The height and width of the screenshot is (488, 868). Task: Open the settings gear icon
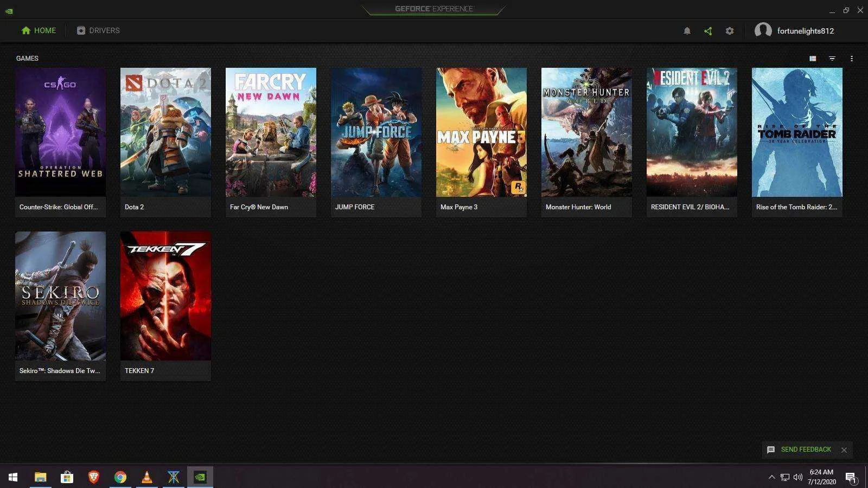730,31
